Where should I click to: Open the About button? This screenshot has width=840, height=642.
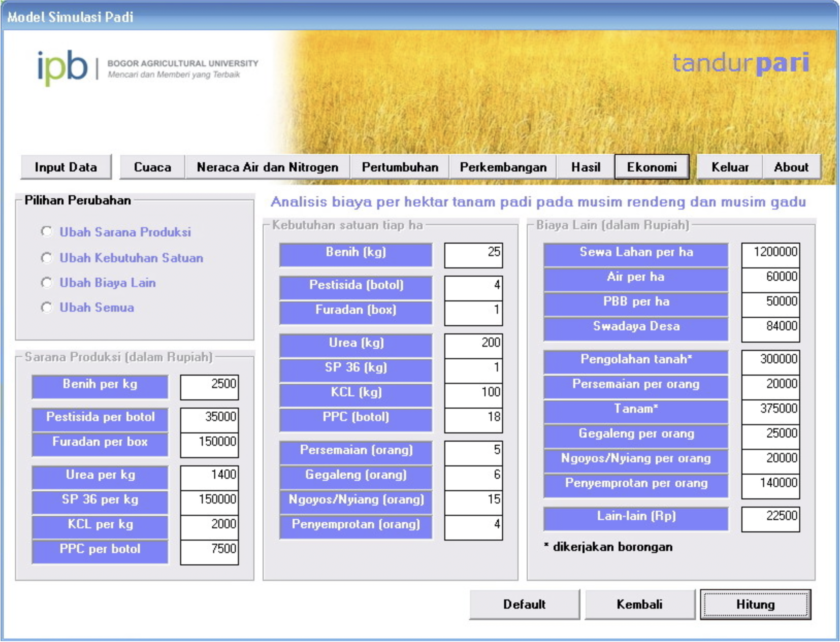791,167
